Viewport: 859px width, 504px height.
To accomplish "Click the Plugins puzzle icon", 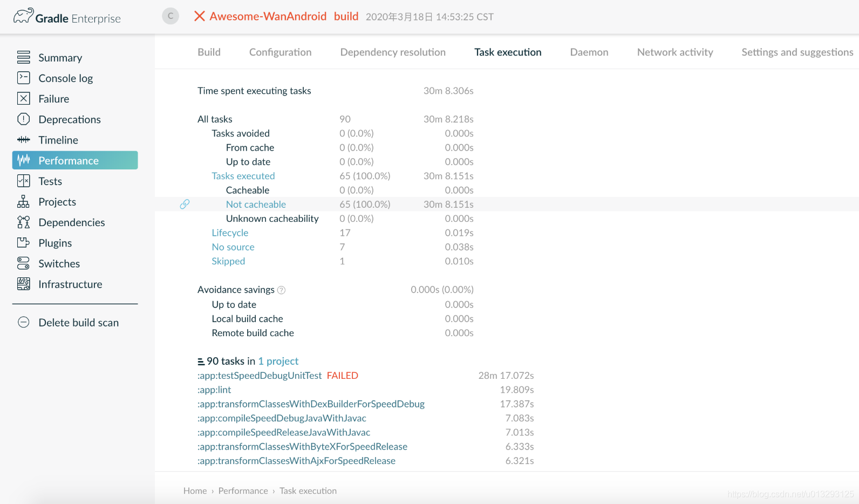I will point(24,242).
